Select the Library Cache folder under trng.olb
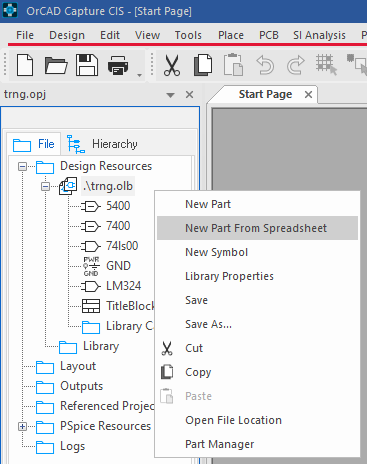Viewport: 367px width, 464px height. (129, 326)
